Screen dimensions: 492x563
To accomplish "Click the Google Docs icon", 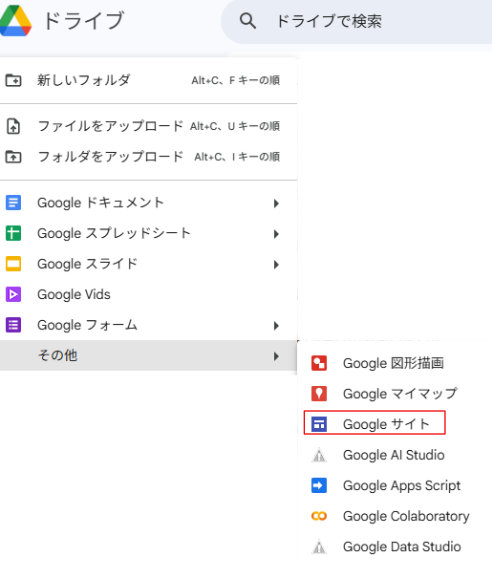I will [13, 203].
